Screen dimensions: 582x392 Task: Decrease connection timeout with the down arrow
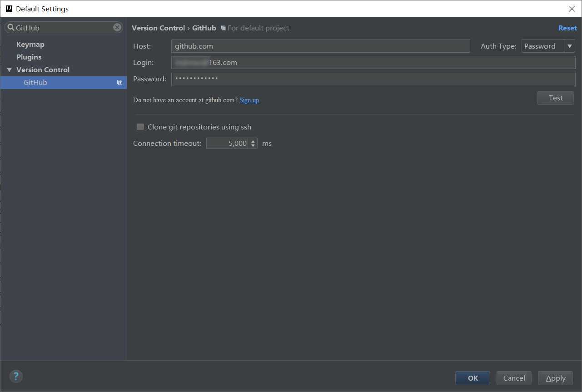pos(253,146)
